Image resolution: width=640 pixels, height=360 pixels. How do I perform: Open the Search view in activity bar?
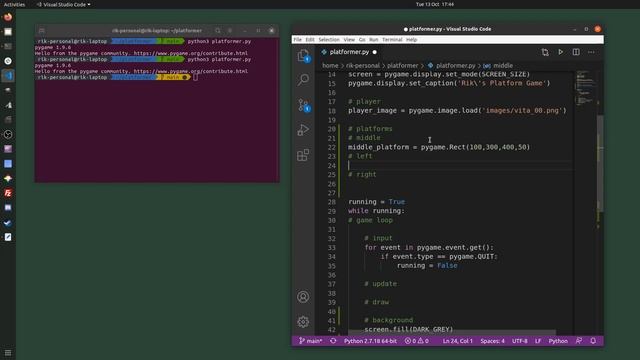303,79
